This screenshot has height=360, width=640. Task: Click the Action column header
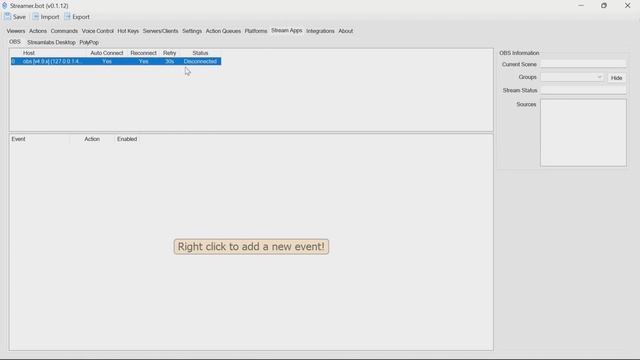(x=92, y=139)
